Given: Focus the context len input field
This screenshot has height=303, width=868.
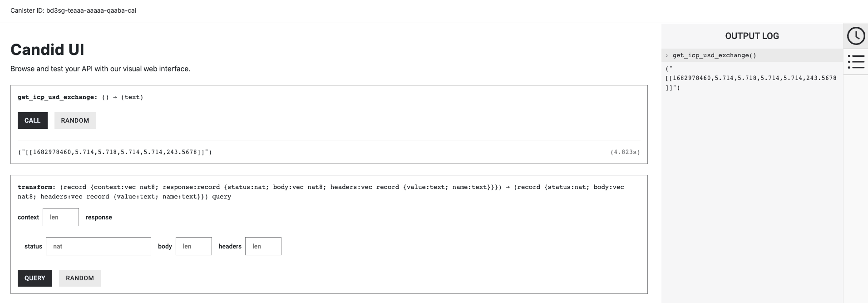Looking at the screenshot, I should [x=61, y=217].
